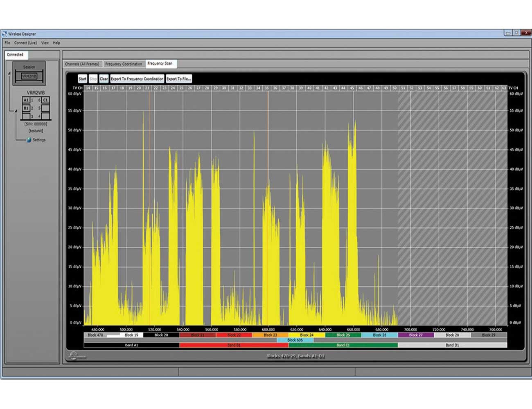Switch to the Channels (All Frames) tab
532x409 pixels.
pyautogui.click(x=82, y=64)
